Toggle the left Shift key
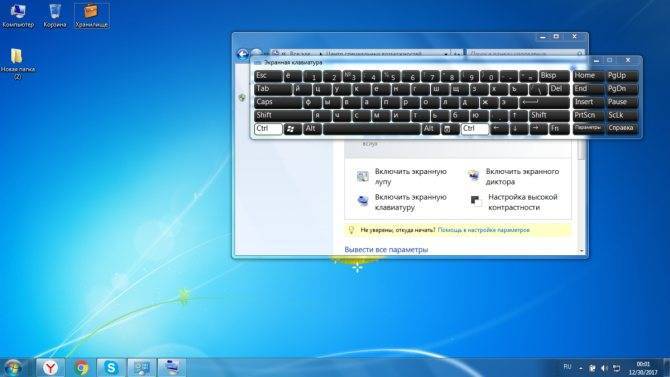The width and height of the screenshot is (670, 377). coord(282,115)
